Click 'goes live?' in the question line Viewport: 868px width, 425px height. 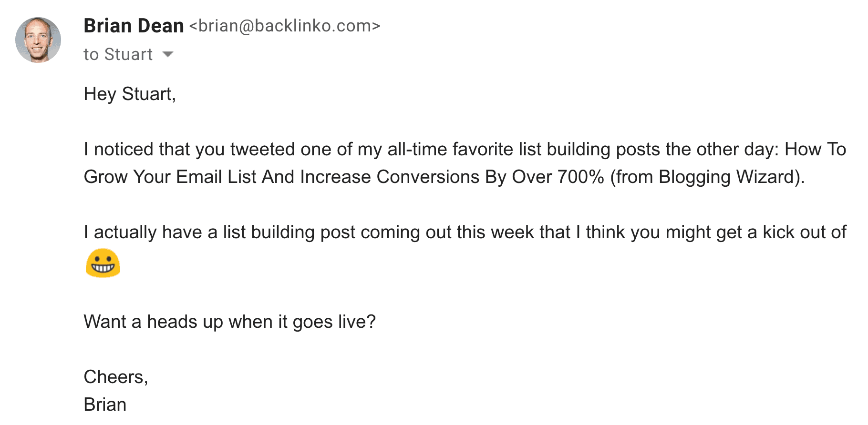click(334, 322)
